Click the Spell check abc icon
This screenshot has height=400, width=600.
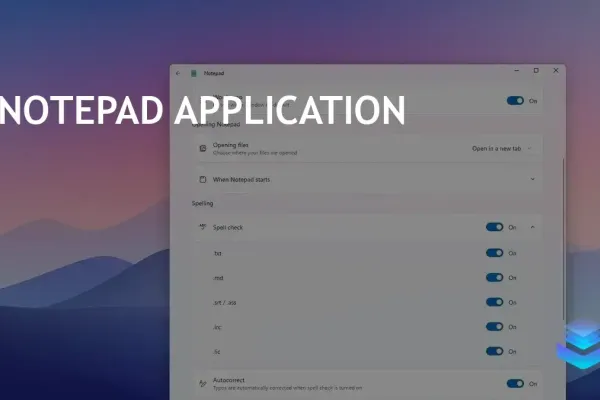pos(203,227)
